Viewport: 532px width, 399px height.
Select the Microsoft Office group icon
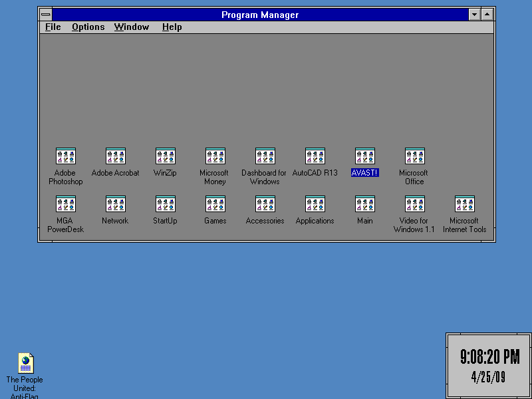tap(415, 156)
